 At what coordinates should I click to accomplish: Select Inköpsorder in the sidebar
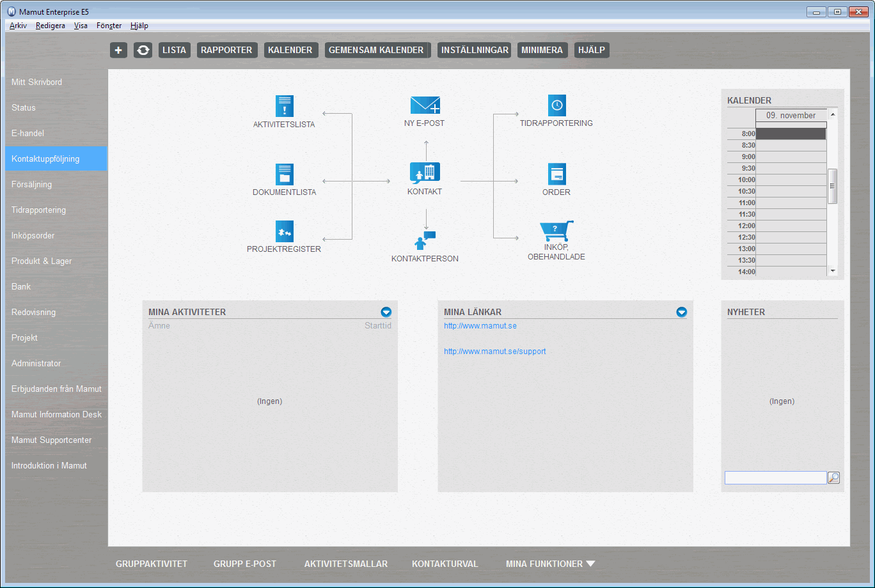pos(56,235)
